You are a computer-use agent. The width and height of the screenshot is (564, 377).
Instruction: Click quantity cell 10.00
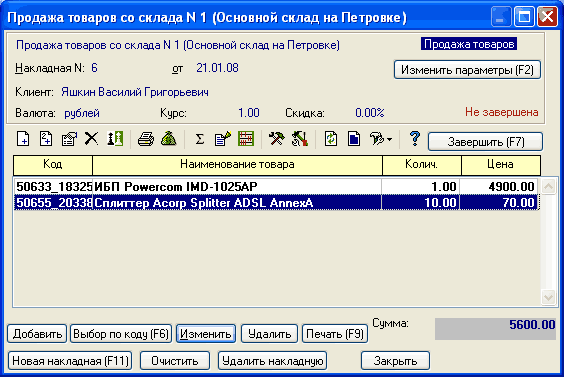[x=420, y=203]
